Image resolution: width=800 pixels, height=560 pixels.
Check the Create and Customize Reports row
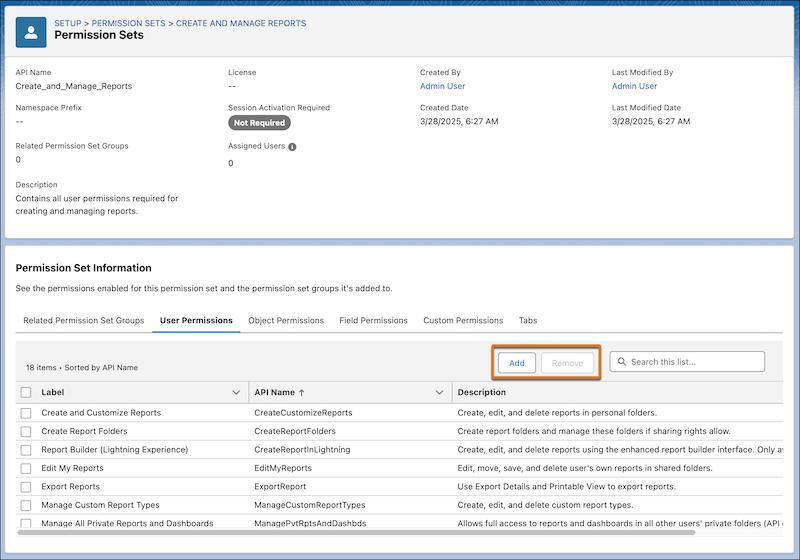[x=26, y=413]
